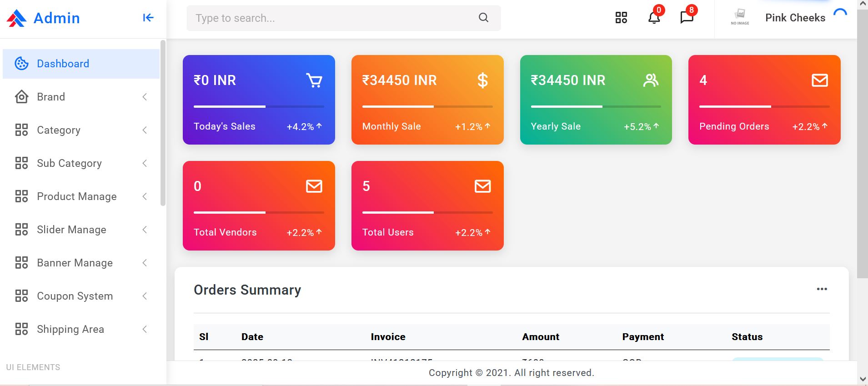
Task: Click the Admin logo icon
Action: [17, 18]
